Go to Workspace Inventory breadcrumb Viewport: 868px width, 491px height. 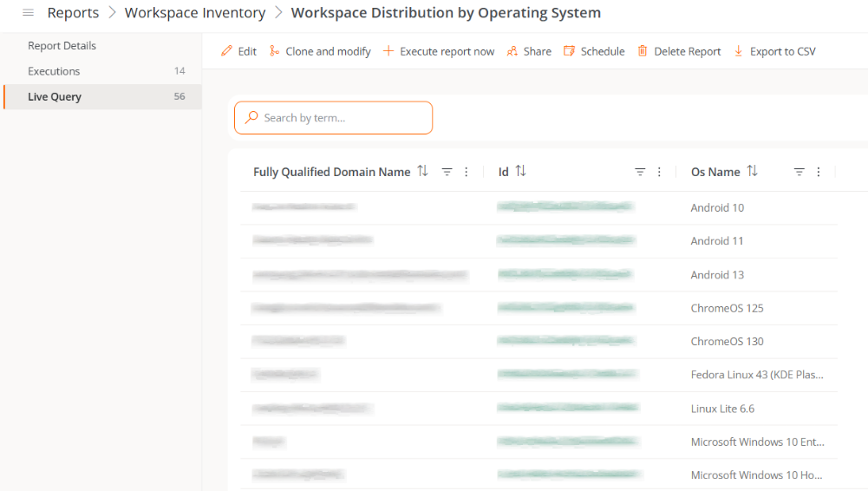tap(195, 13)
